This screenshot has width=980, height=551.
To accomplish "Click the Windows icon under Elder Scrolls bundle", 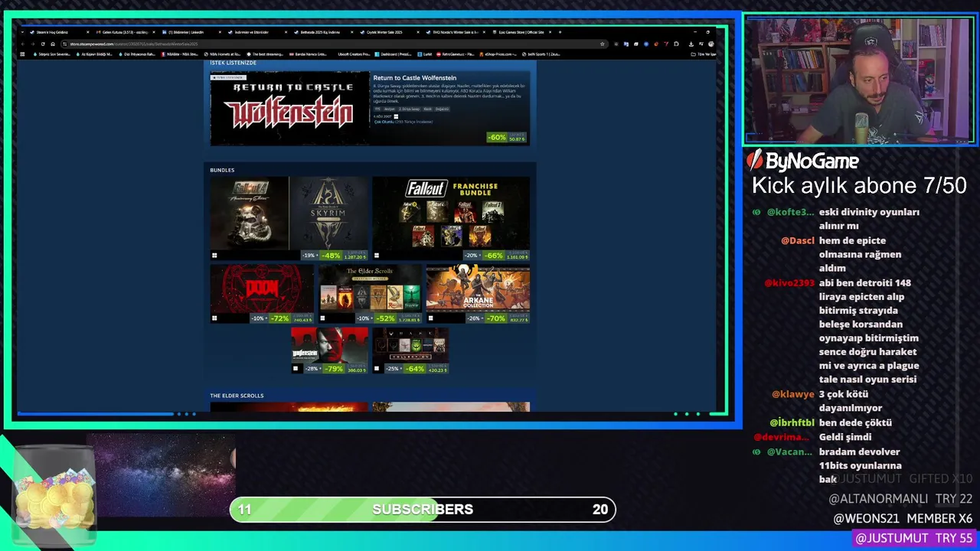I will pyautogui.click(x=322, y=318).
